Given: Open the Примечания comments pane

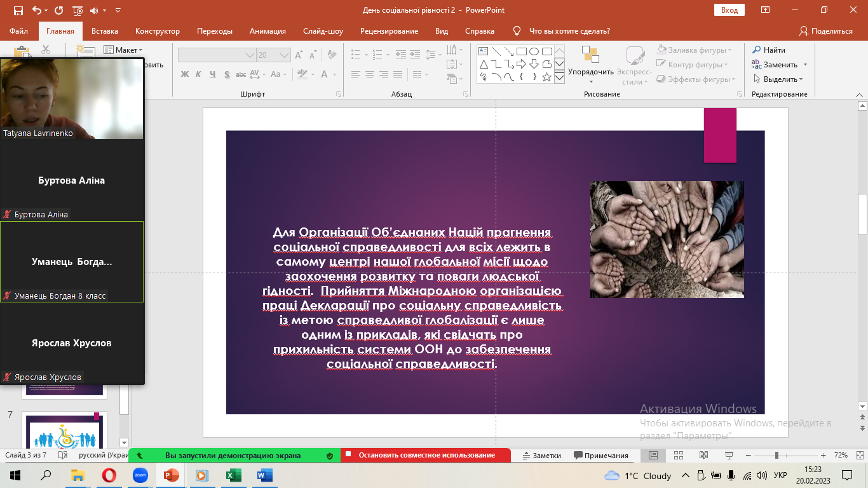Looking at the screenshot, I should click(x=601, y=456).
